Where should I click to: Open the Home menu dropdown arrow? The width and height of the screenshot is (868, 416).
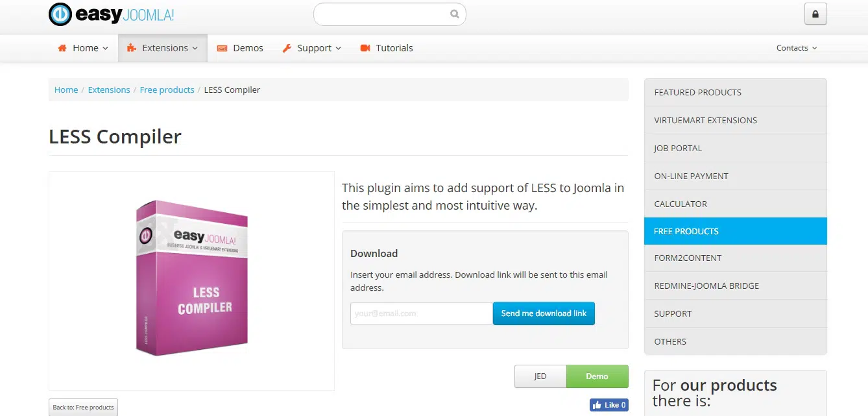[105, 49]
